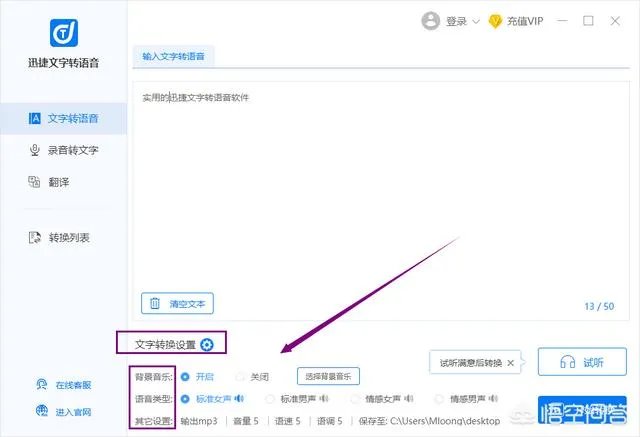The height and width of the screenshot is (437, 640).
Task: Open the 翻译 sidebar item
Action: point(64,182)
